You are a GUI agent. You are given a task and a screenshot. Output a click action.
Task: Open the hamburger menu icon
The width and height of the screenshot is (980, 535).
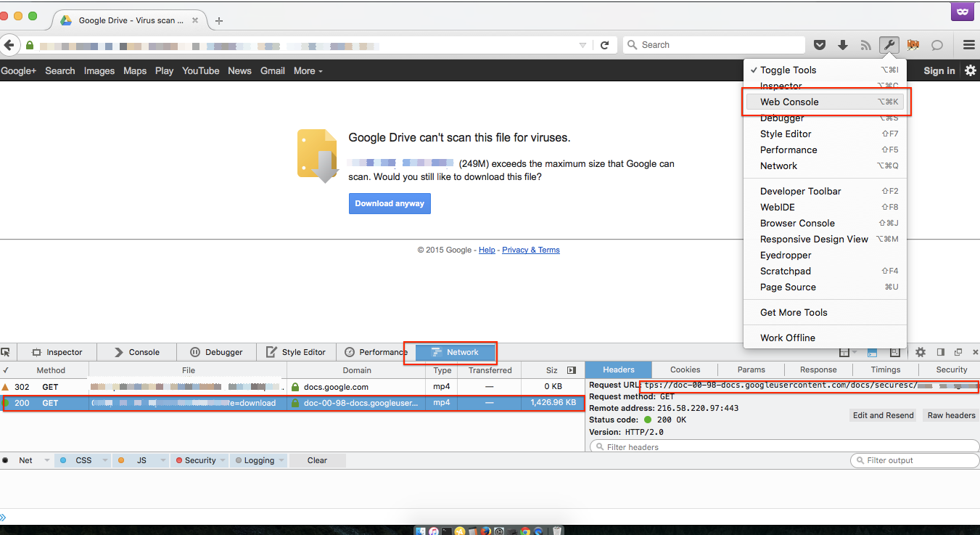click(x=969, y=45)
